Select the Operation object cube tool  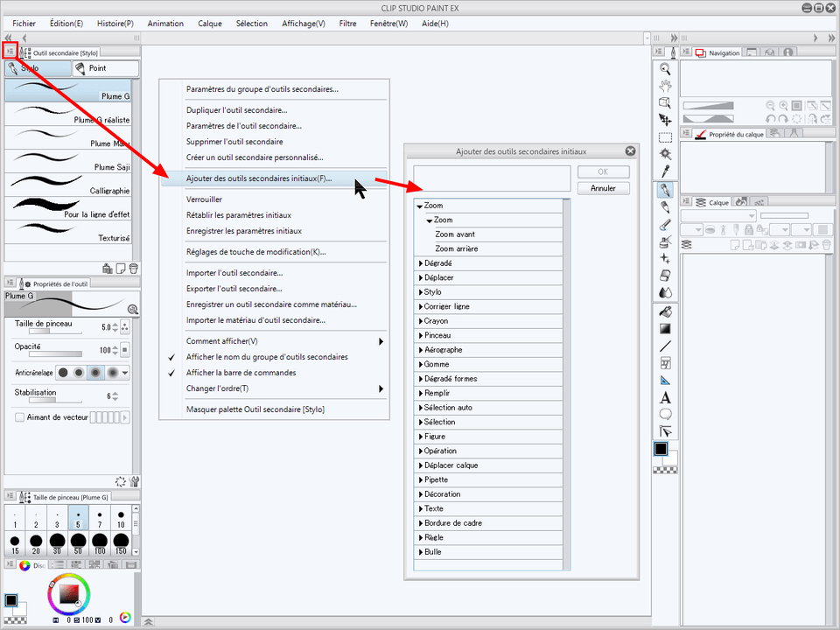point(665,102)
